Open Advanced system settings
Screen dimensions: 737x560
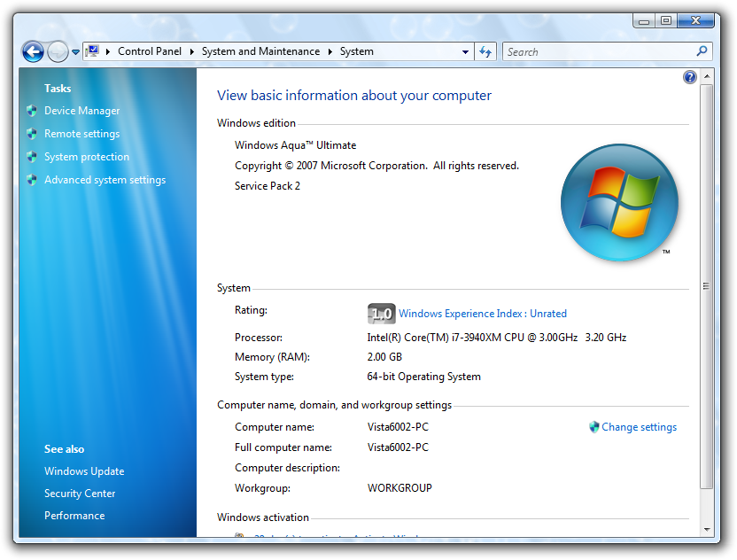(x=105, y=180)
